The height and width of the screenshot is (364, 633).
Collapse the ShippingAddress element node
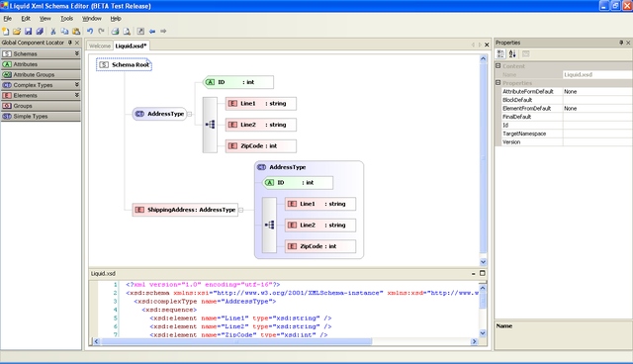tap(241, 210)
